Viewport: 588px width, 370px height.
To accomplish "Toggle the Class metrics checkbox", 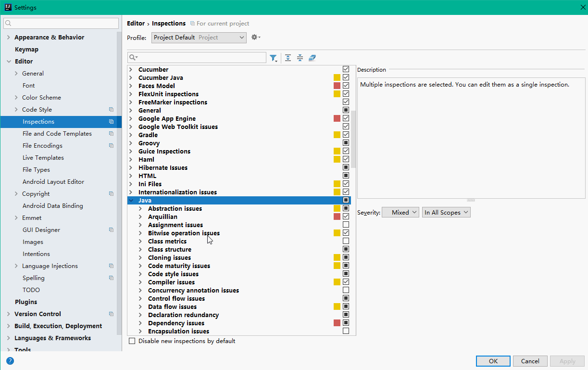I will [346, 241].
